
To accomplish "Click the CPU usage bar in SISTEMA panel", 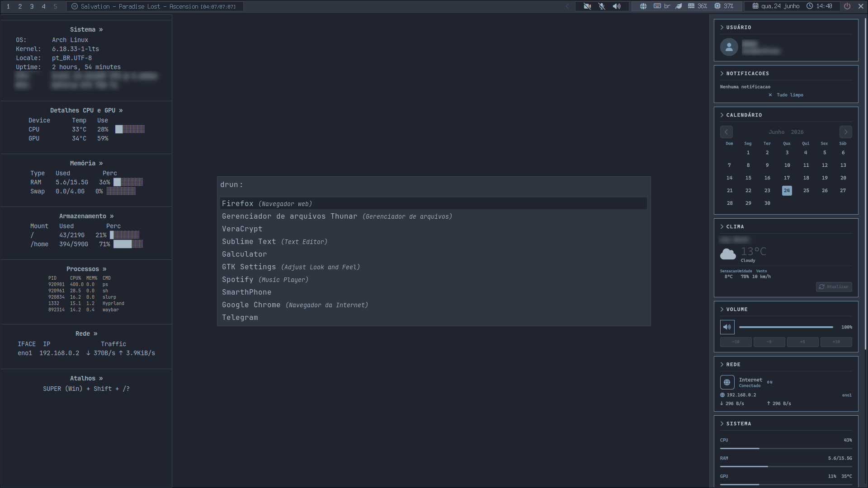I will (x=786, y=448).
